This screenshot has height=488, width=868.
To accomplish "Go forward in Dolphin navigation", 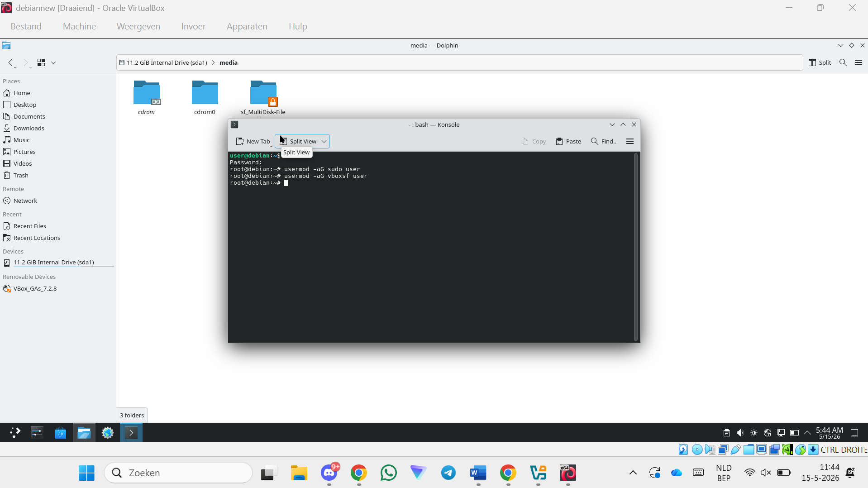I will click(26, 62).
